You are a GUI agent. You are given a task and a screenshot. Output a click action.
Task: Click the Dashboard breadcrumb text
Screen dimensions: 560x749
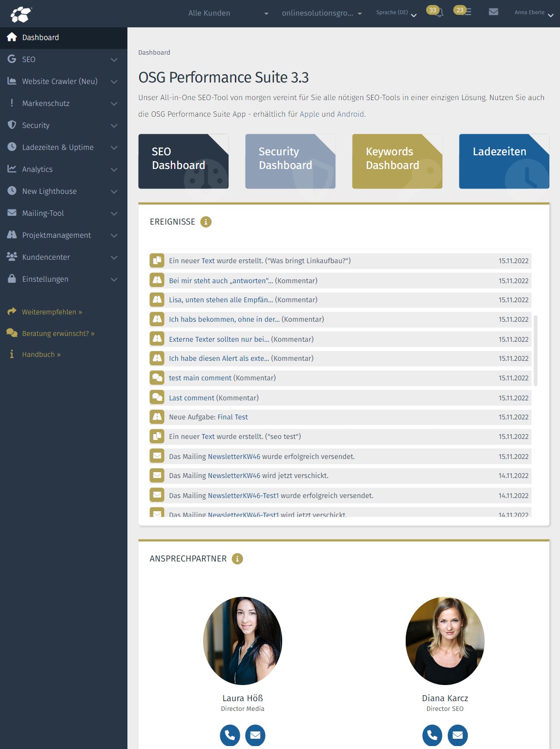point(154,52)
